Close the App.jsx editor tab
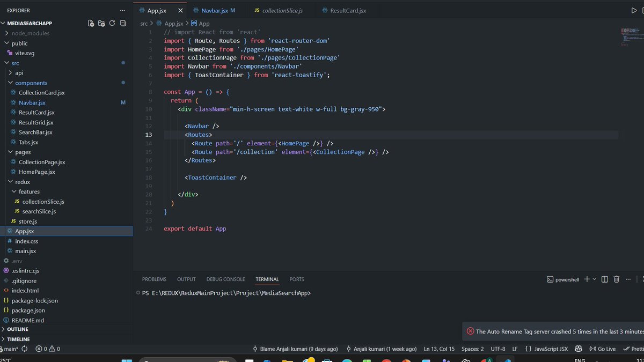 click(x=180, y=10)
